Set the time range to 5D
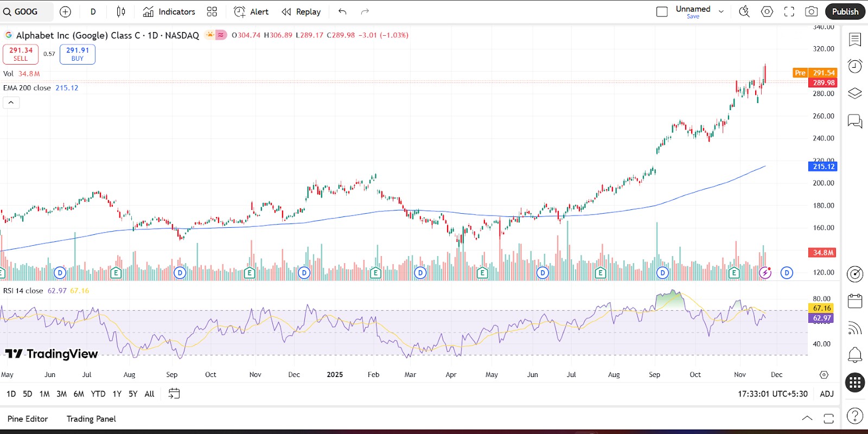Screen dimensions: 868x434 click(x=28, y=394)
